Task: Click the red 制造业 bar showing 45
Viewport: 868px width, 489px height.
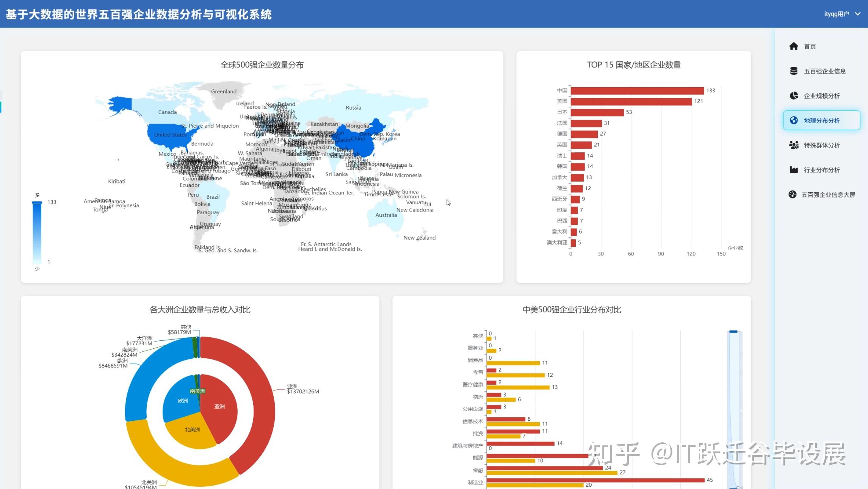Action: 595,480
